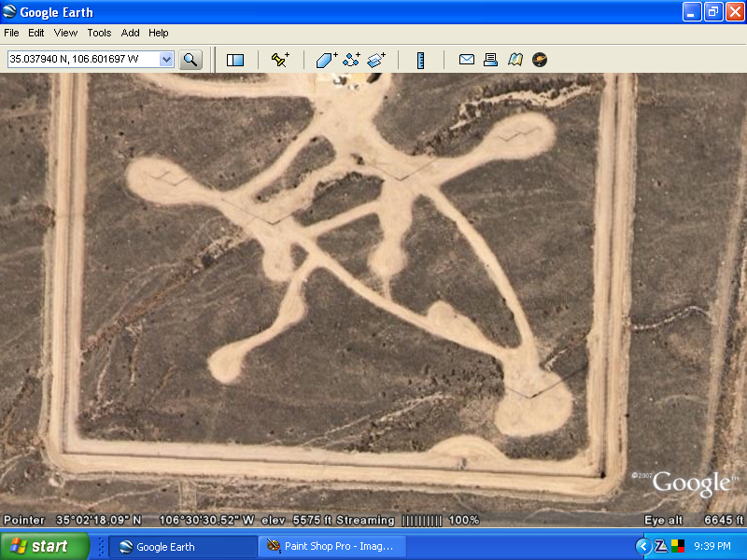747x560 pixels.
Task: Minimize the Google Earth window
Action: [692, 12]
